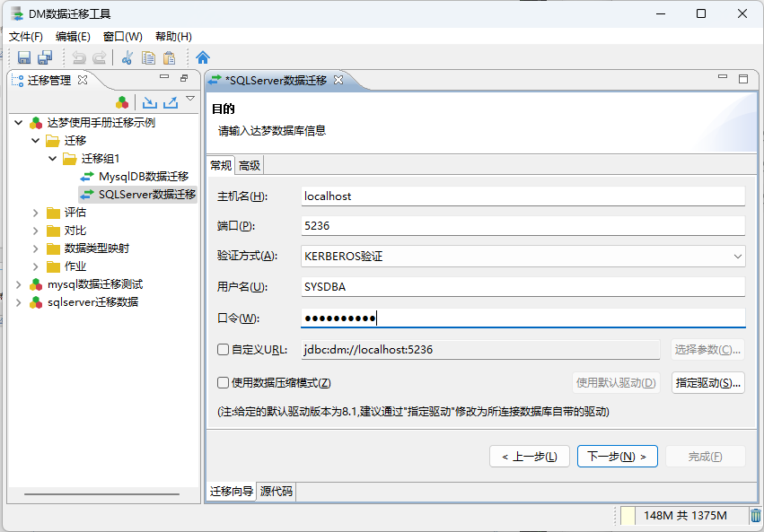Open the 帮助(H) menu
This screenshot has height=532, width=764.
[x=173, y=37]
